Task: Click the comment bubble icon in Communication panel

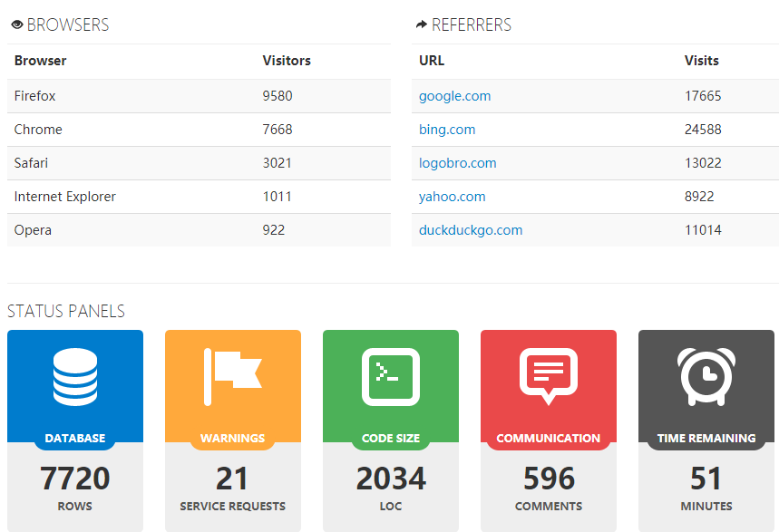Action: 549,377
